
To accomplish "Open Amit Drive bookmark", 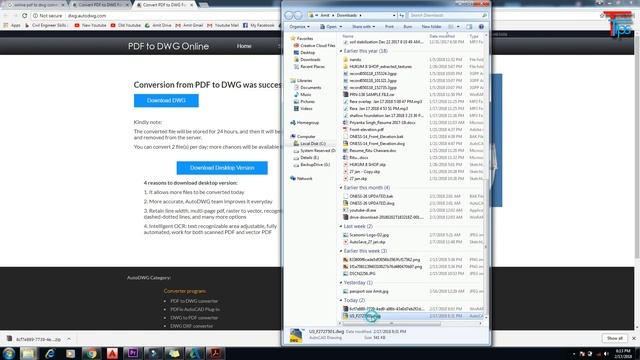I will click(158, 25).
